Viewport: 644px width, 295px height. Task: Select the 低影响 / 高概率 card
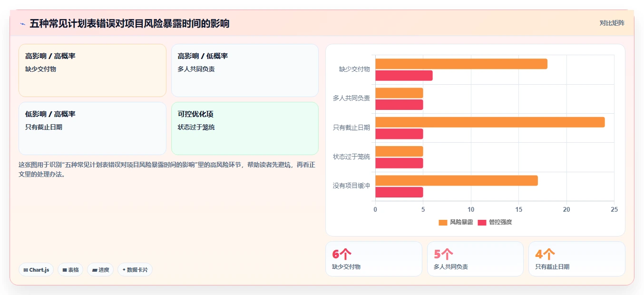coord(92,128)
